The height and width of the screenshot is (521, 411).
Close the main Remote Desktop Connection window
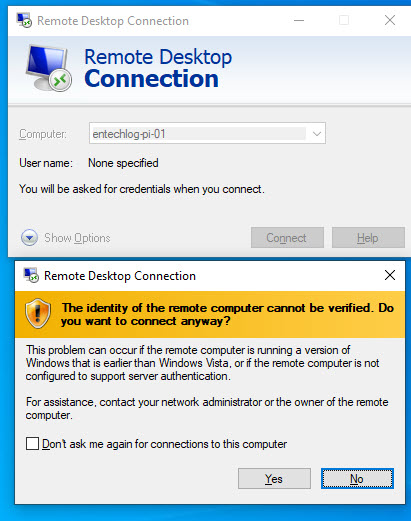click(x=390, y=20)
